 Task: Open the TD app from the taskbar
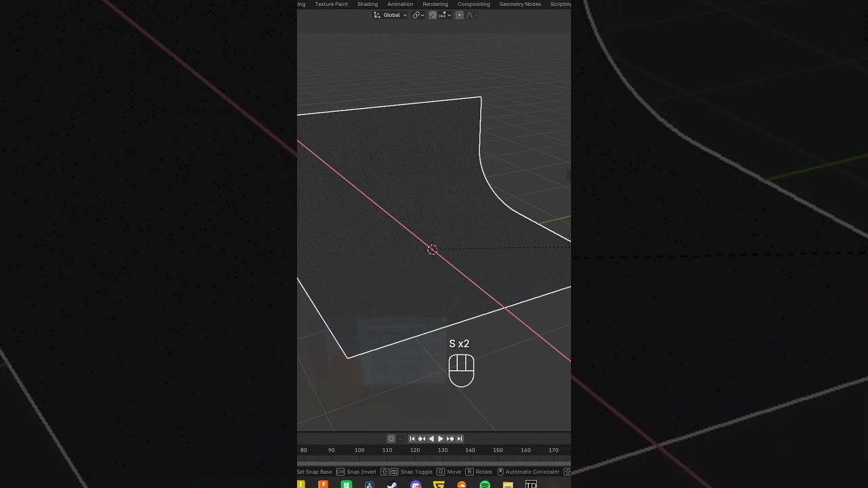point(531,485)
